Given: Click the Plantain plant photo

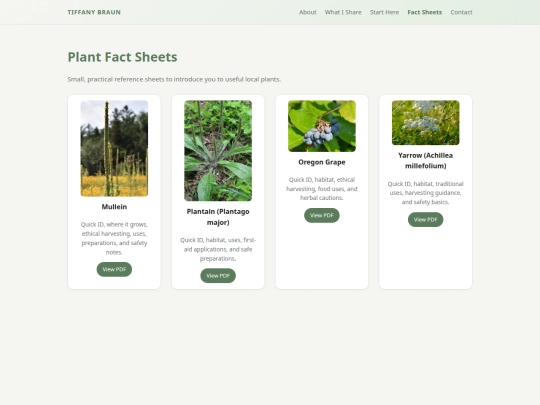Looking at the screenshot, I should 218,150.
